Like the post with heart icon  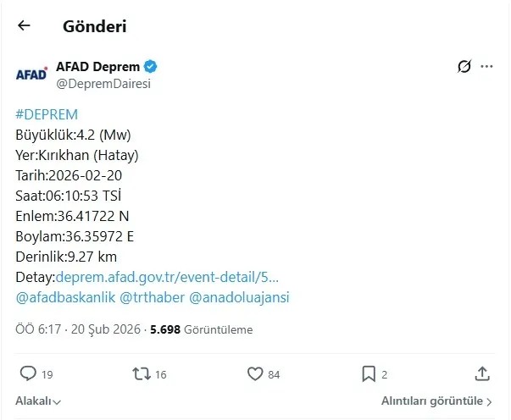[255, 373]
